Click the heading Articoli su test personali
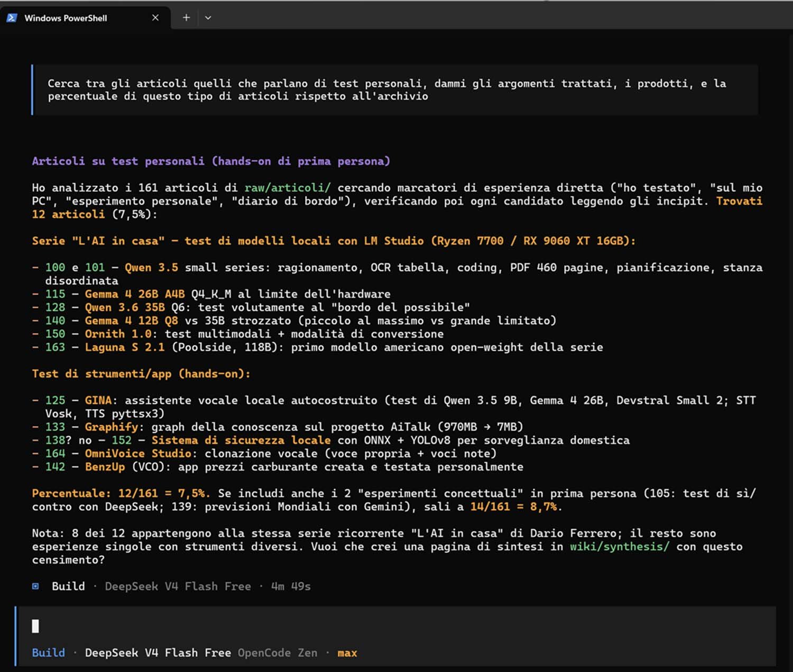The width and height of the screenshot is (793, 672). click(211, 161)
